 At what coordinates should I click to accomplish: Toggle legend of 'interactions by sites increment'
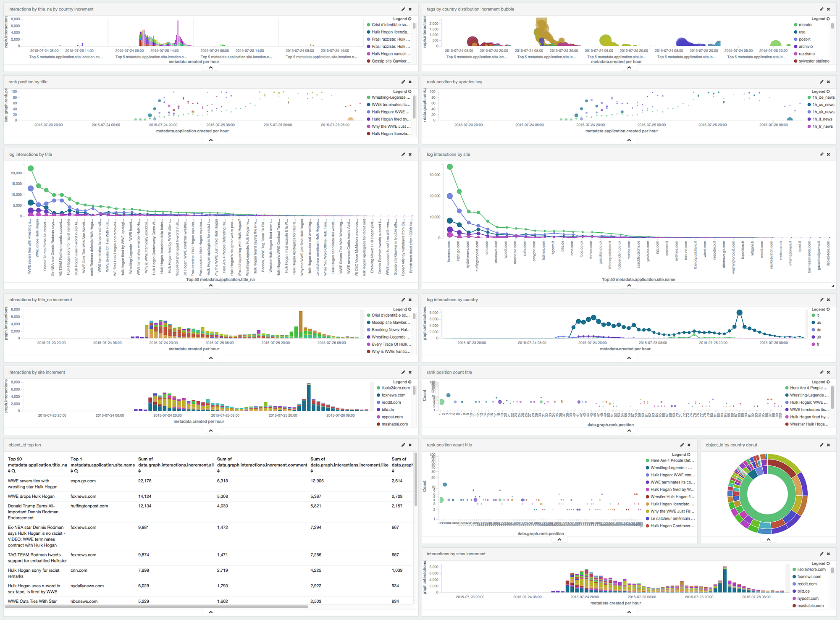821,564
